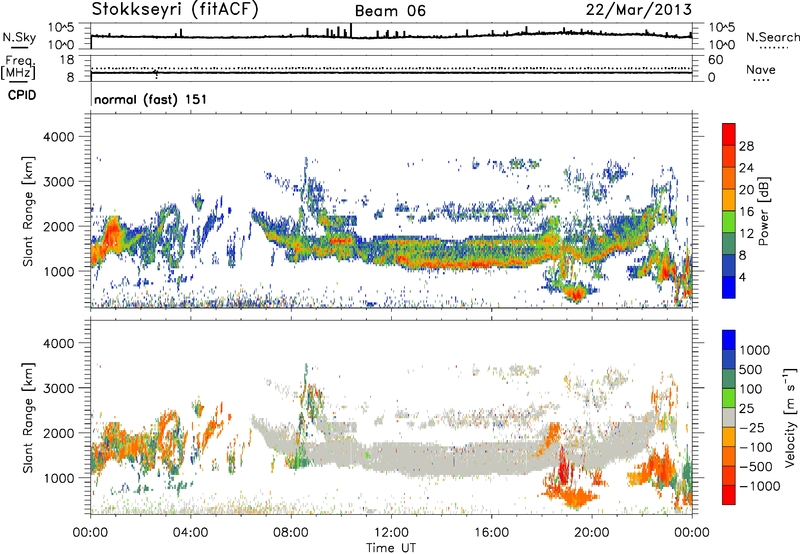Pick the light green 25–100 Velocity segment
Viewport: 800px width, 554px height.
[x=729, y=398]
